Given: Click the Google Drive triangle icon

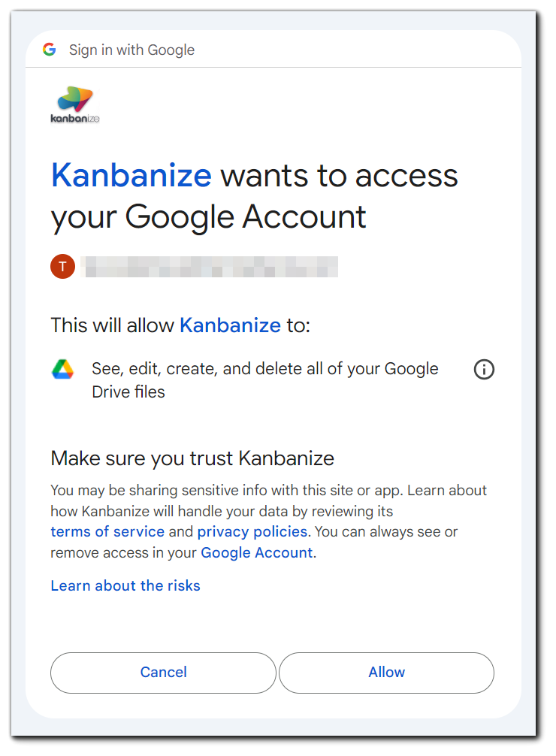Looking at the screenshot, I should (62, 369).
